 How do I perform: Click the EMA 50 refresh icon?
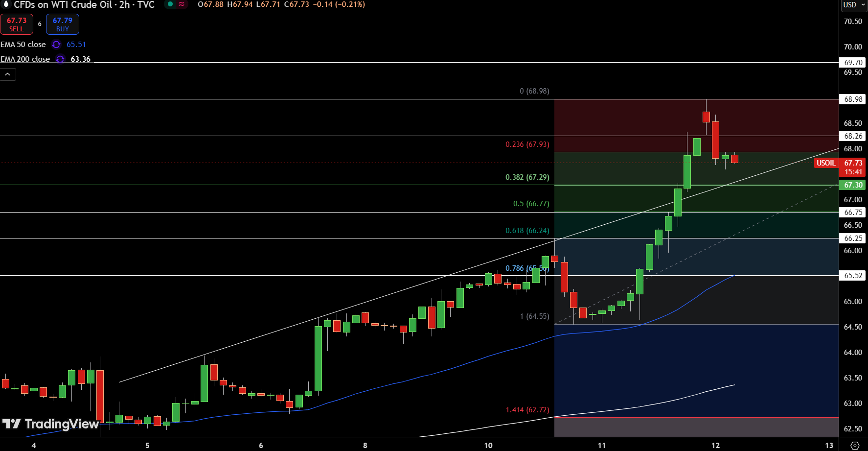click(x=56, y=45)
